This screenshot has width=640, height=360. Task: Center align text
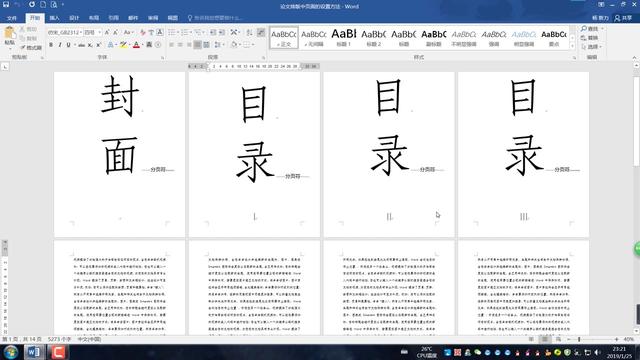[180, 44]
